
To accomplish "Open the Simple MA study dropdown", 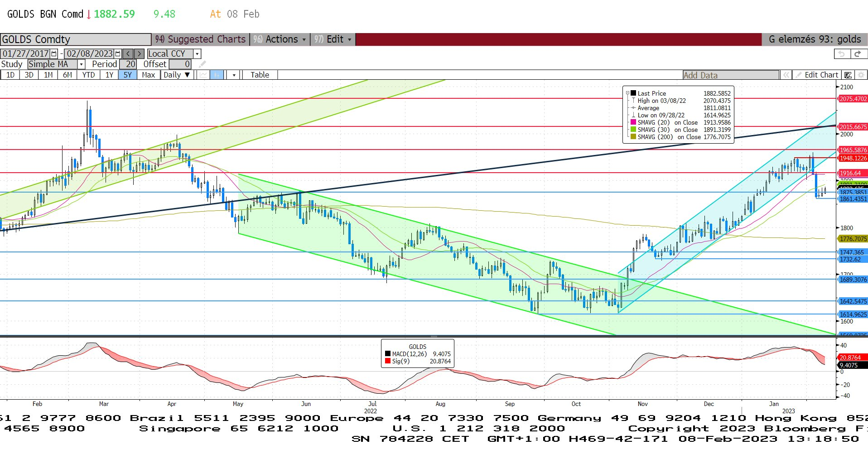I will 81,64.
